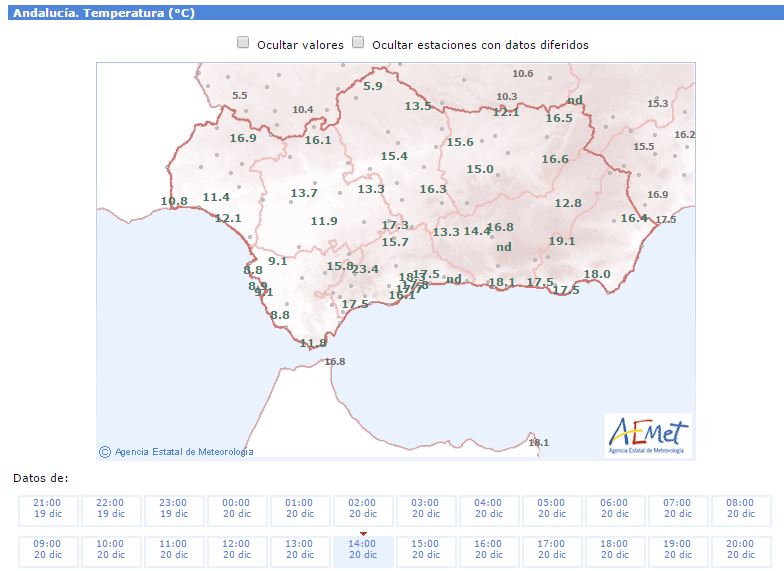
Task: Click the 5.9 northern station value
Action: [x=372, y=87]
